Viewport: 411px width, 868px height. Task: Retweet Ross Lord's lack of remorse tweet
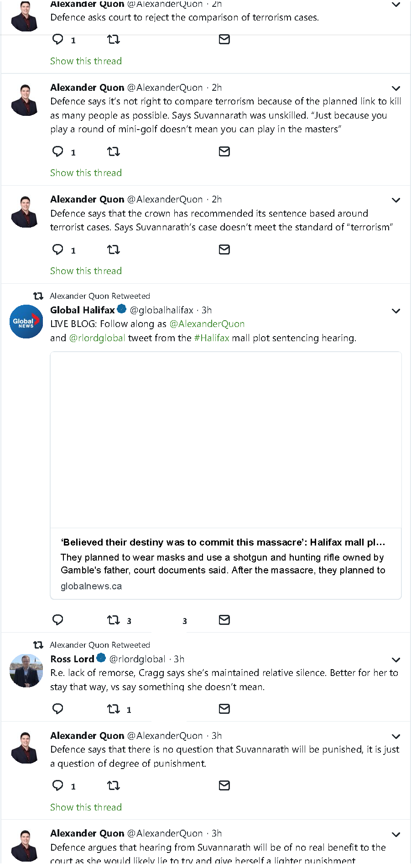point(113,709)
